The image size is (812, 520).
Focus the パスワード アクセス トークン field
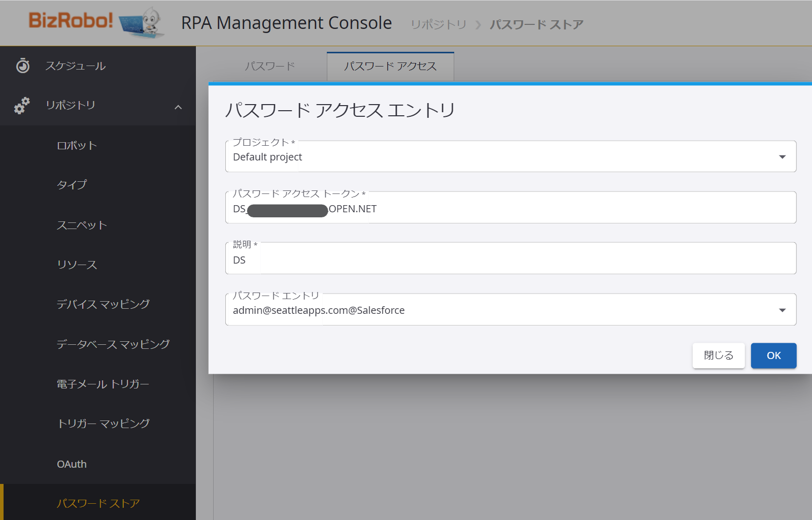(x=511, y=208)
